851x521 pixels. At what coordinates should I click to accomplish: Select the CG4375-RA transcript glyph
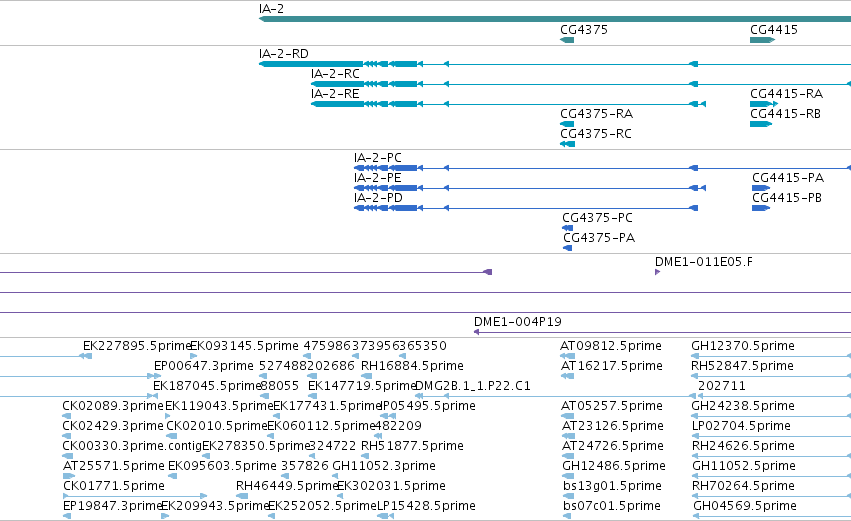567,124
